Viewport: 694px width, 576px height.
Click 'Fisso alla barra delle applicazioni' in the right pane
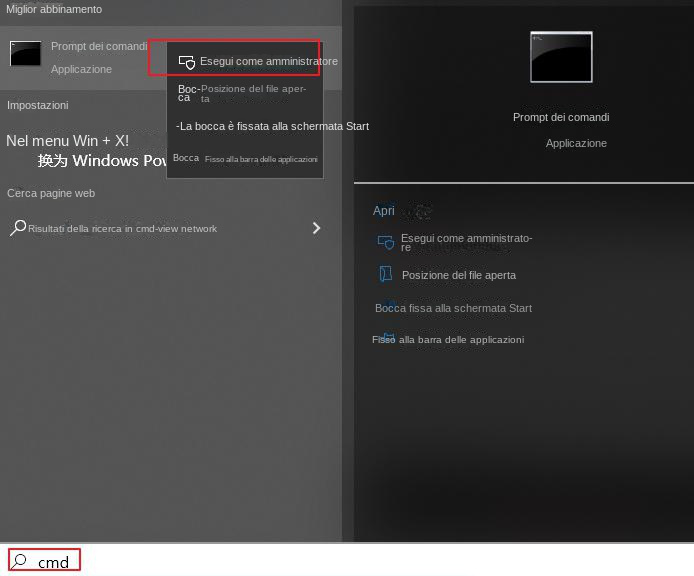(448, 340)
